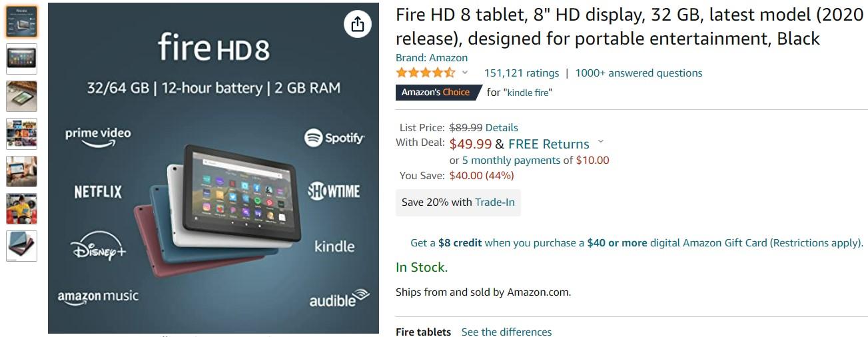Click the share icon on product image

point(358,25)
